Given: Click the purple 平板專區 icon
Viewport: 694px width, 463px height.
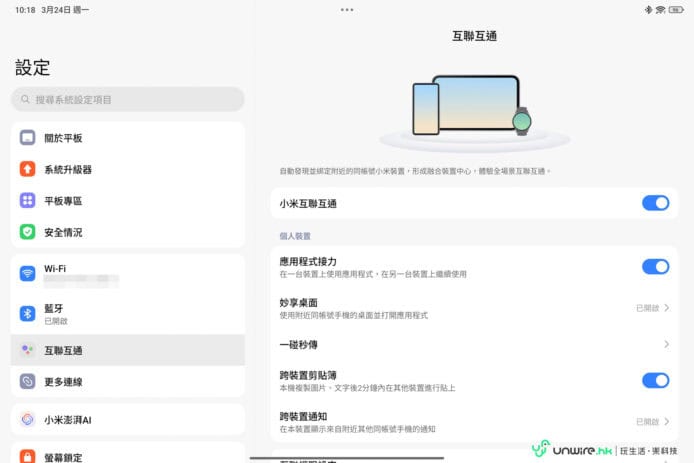Looking at the screenshot, I should coord(28,200).
